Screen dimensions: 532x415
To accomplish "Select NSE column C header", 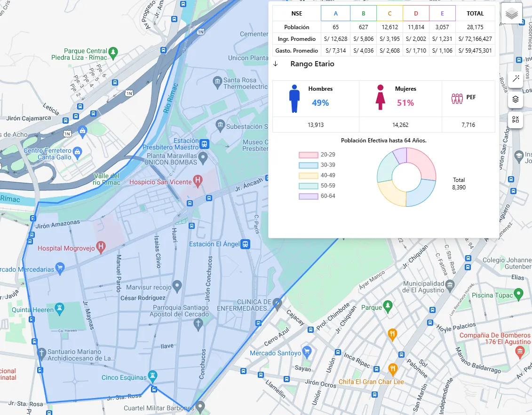I will click(389, 14).
